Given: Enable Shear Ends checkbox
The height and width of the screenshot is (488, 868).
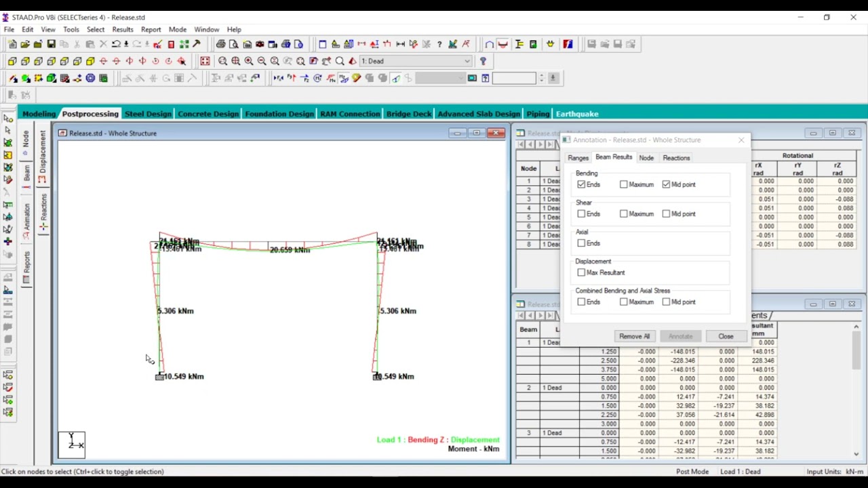Looking at the screenshot, I should pyautogui.click(x=581, y=213).
